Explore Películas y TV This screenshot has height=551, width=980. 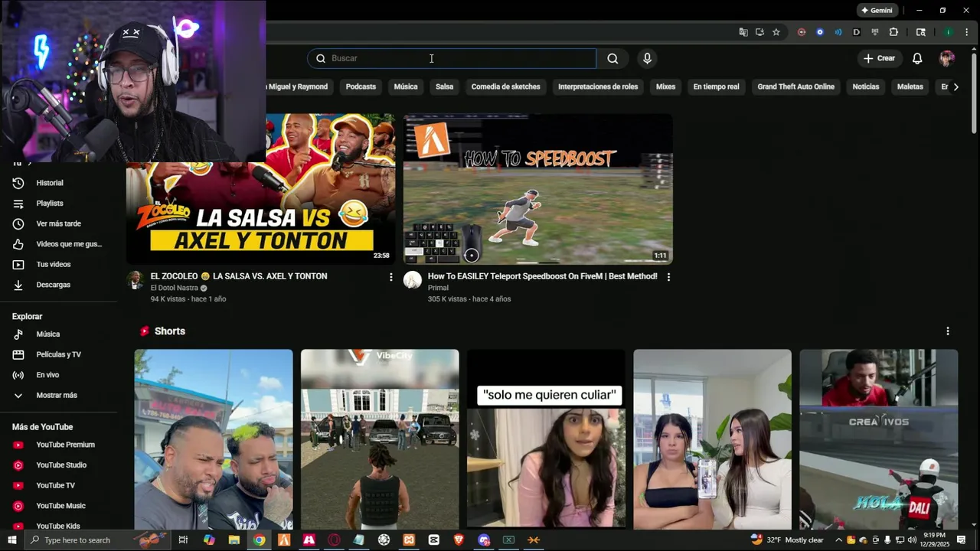[x=58, y=354]
